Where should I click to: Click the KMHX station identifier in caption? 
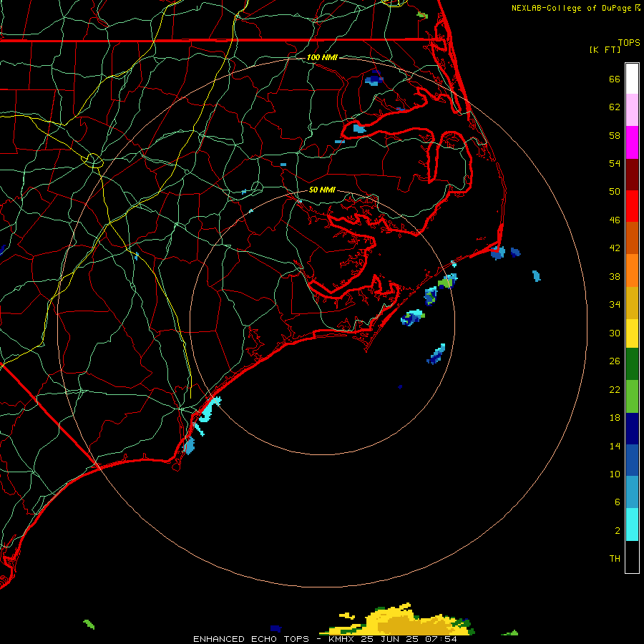click(342, 639)
